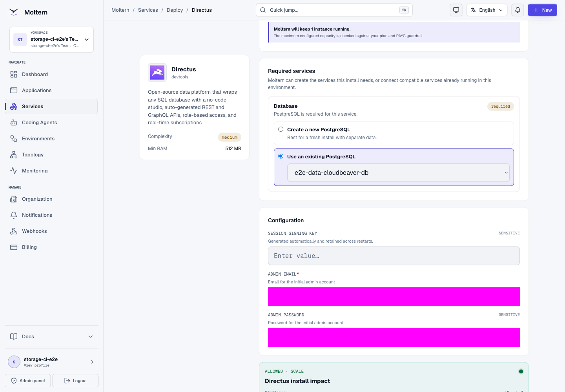Click the 512 MB value
Viewport: 565px width, 392px height.
click(233, 149)
